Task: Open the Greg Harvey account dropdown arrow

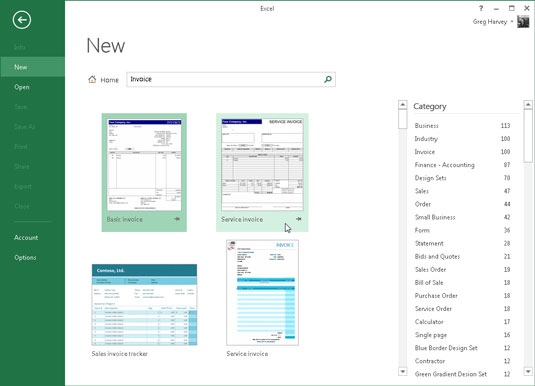Action: tap(512, 22)
